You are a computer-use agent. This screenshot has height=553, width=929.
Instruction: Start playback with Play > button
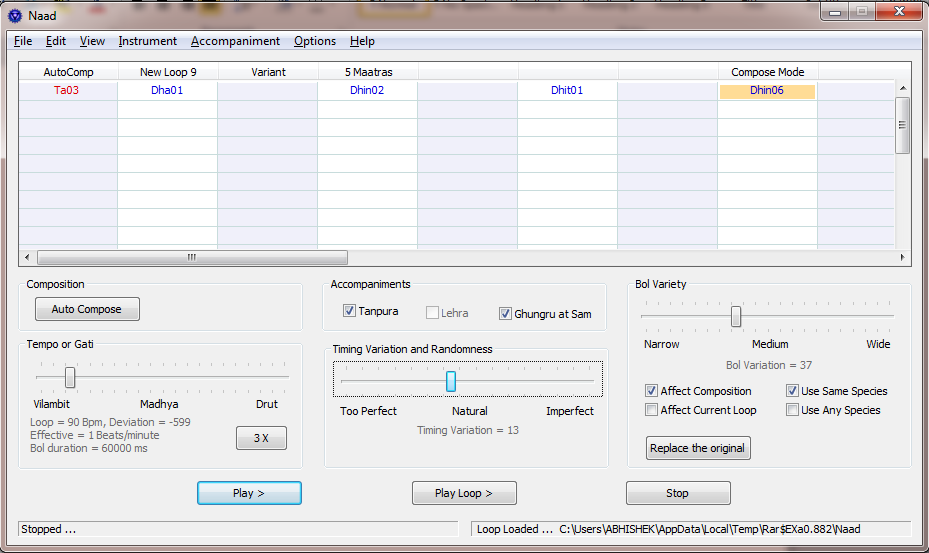coord(249,493)
